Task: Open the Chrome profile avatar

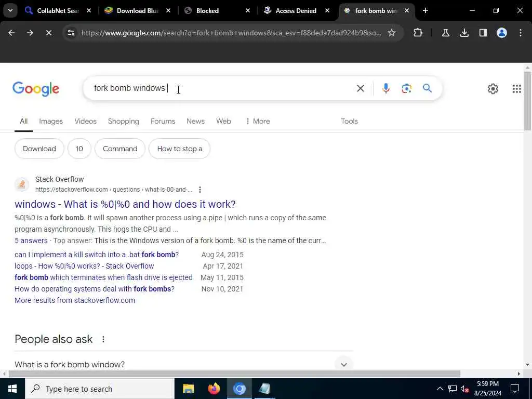Action: (x=502, y=33)
